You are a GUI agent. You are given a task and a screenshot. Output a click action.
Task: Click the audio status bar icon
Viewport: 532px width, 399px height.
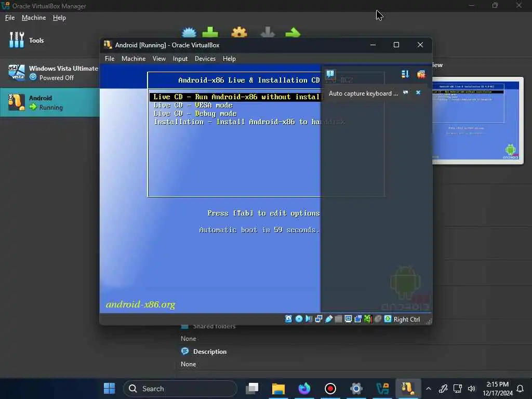point(309,319)
